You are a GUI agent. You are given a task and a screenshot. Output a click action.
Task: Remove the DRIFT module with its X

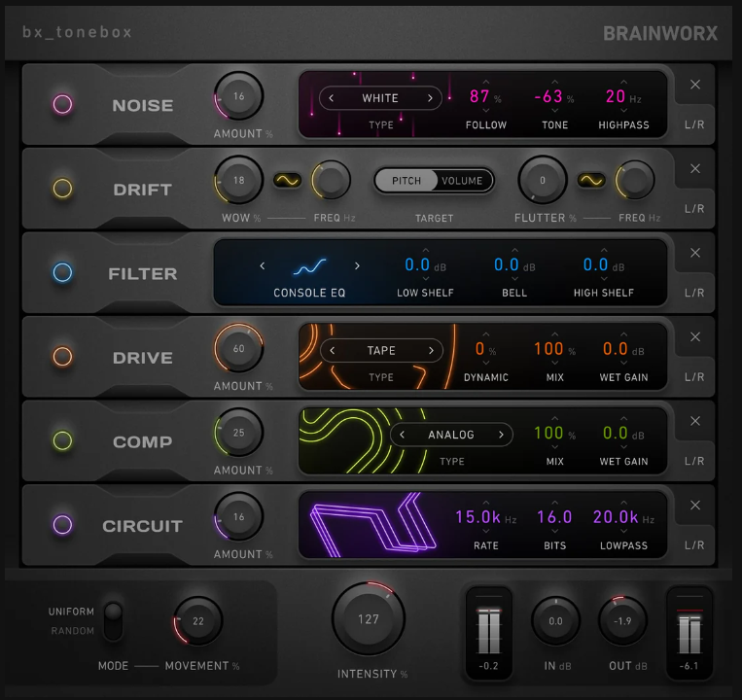pos(695,169)
